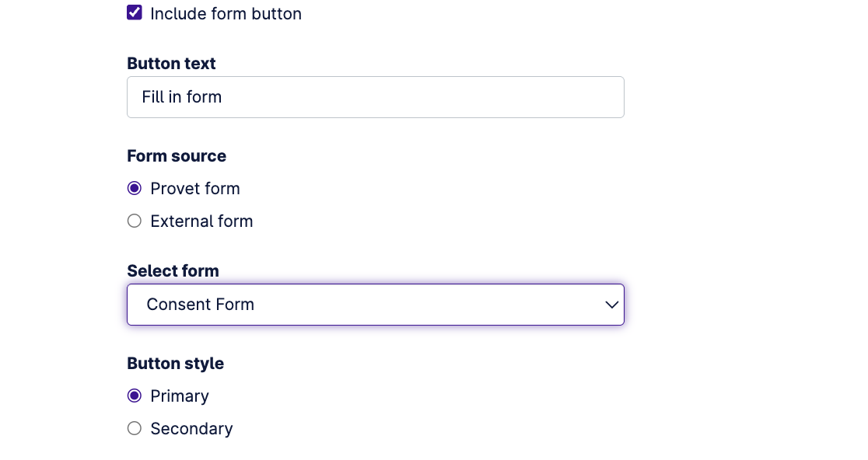Open the Select form dropdown
The height and width of the screenshot is (460, 868).
coord(375,305)
